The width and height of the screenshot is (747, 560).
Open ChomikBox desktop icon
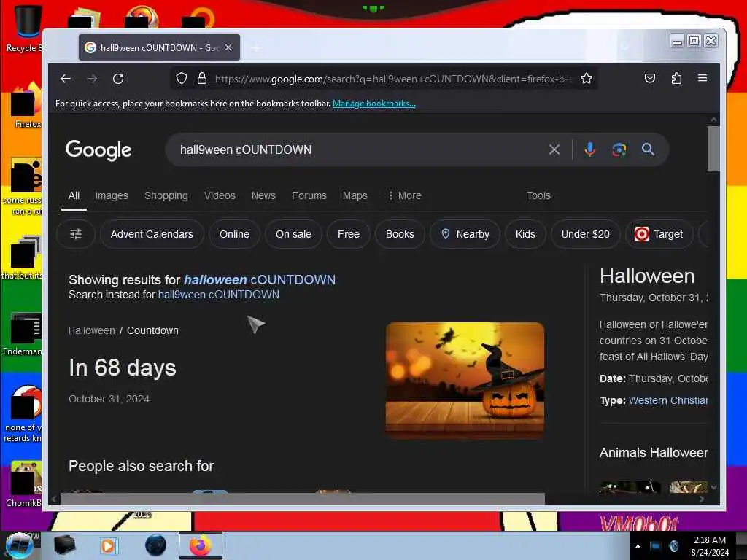click(x=24, y=484)
